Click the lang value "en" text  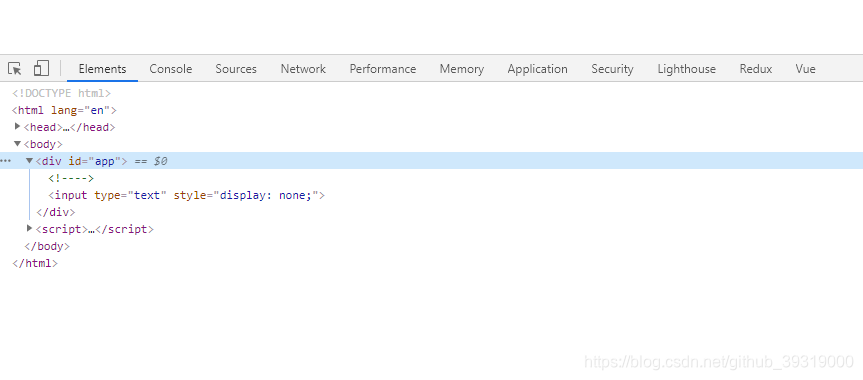tap(97, 110)
